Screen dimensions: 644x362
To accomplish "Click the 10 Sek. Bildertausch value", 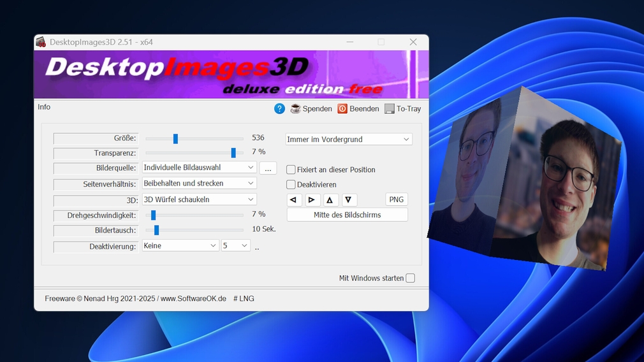I will 264,229.
